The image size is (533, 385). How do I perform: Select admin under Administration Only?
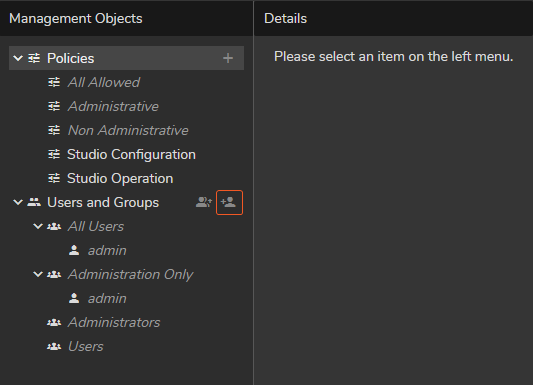(x=107, y=298)
